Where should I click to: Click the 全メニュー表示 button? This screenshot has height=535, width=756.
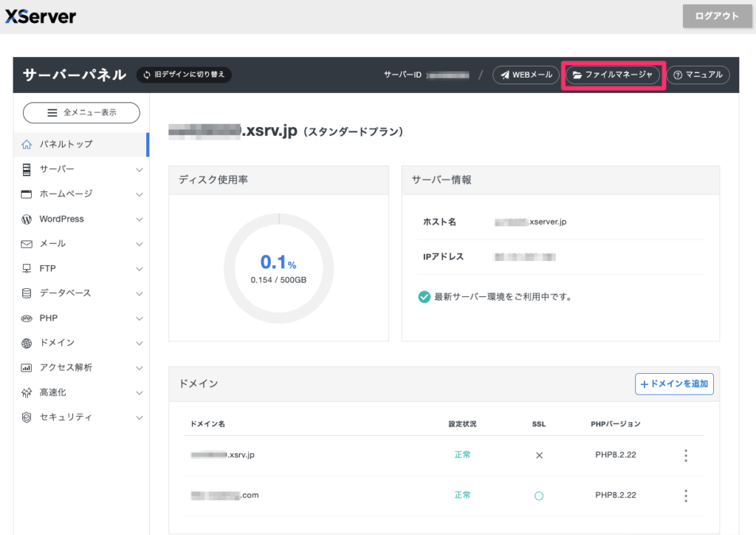tap(81, 112)
